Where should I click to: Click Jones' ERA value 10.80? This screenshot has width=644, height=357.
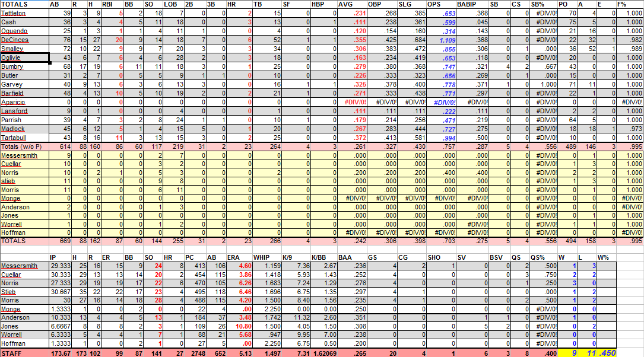tap(239, 327)
